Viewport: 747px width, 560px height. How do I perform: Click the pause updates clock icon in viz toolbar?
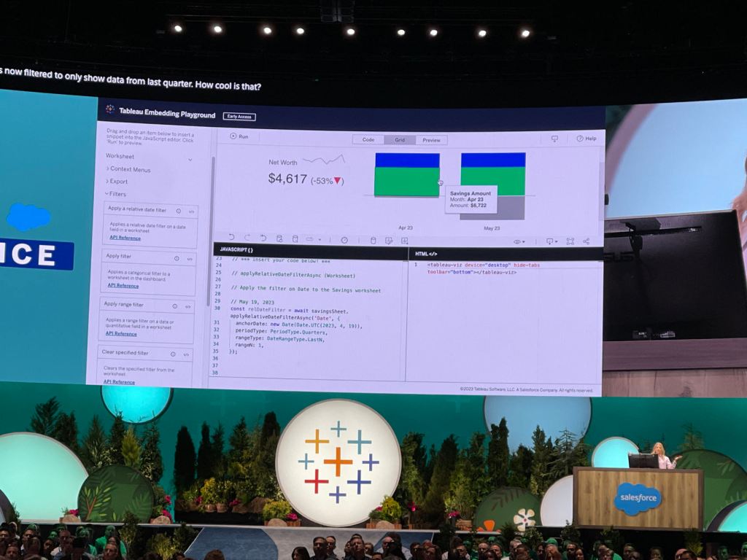344,239
